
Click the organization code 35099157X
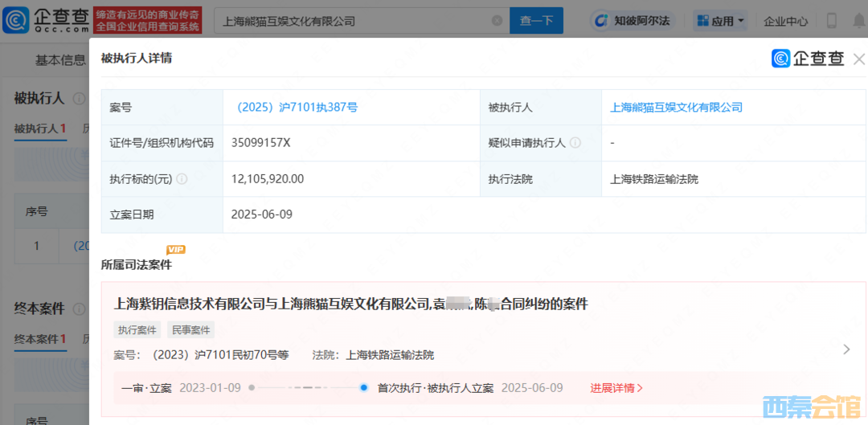[x=261, y=143]
